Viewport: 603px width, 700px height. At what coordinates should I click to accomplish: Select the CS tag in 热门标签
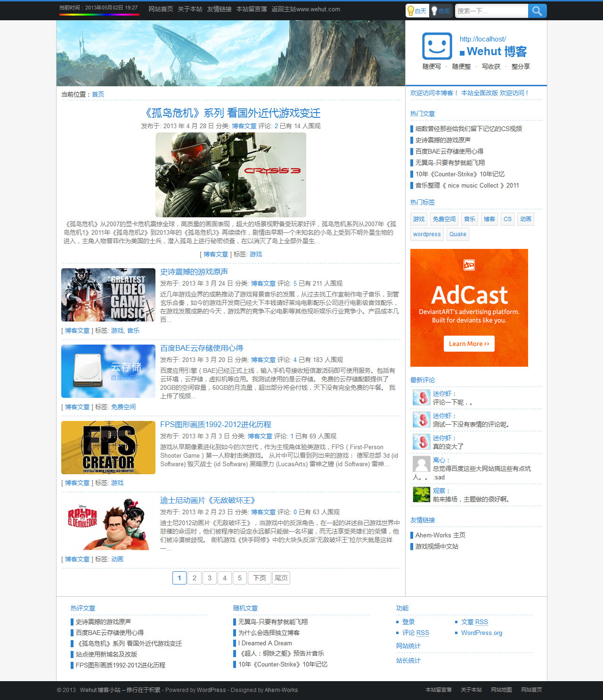tap(507, 219)
